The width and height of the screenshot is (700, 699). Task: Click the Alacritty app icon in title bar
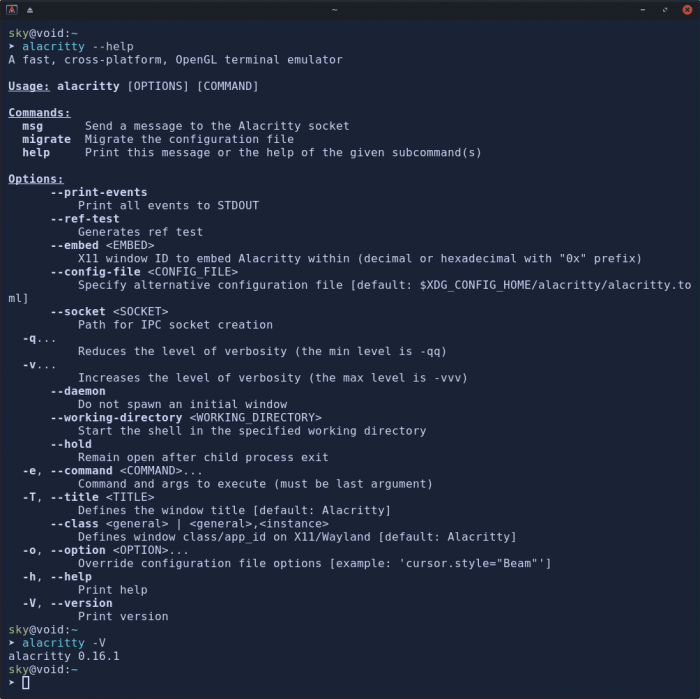point(11,9)
